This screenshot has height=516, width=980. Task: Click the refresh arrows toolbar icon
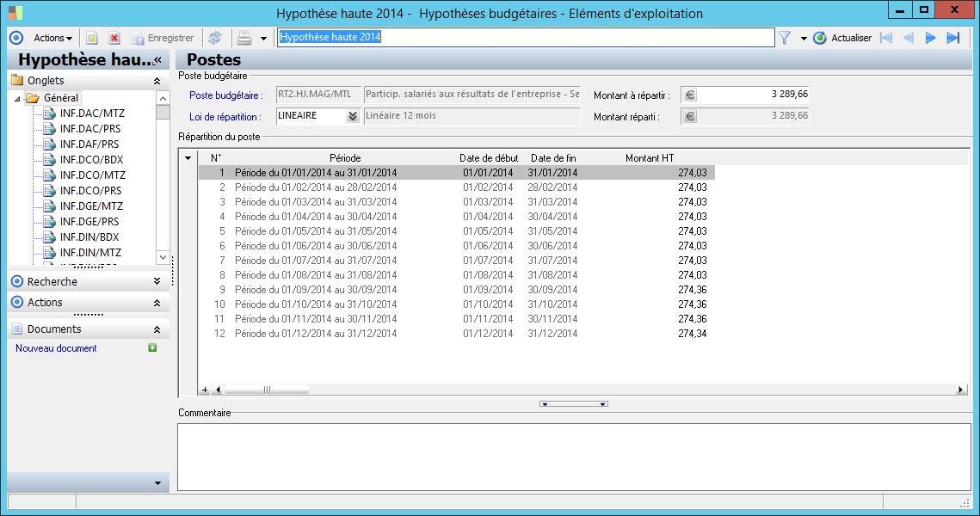tap(214, 38)
